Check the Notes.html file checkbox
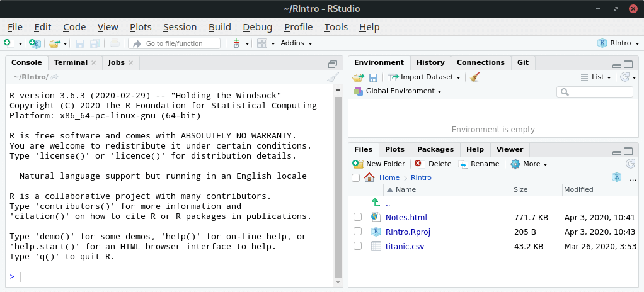644x292 pixels. tap(357, 217)
